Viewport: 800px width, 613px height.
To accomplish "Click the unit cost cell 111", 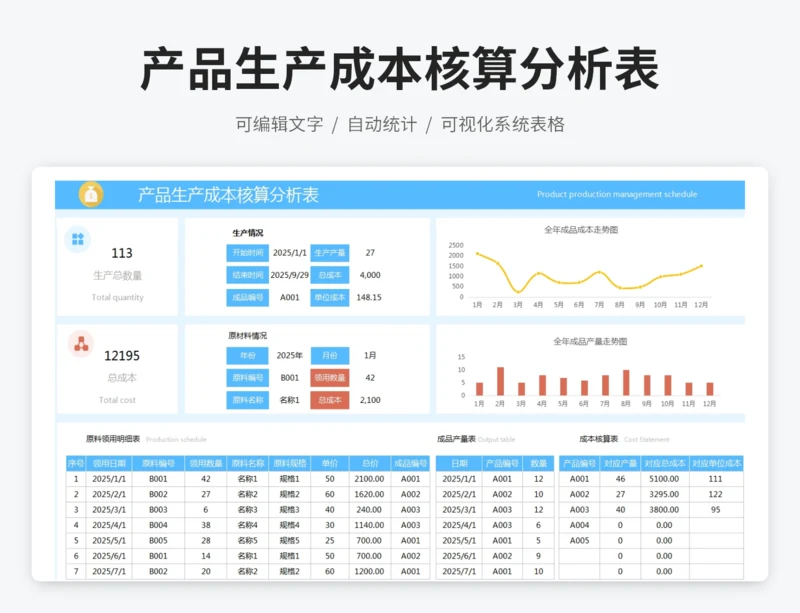I will [x=715, y=479].
